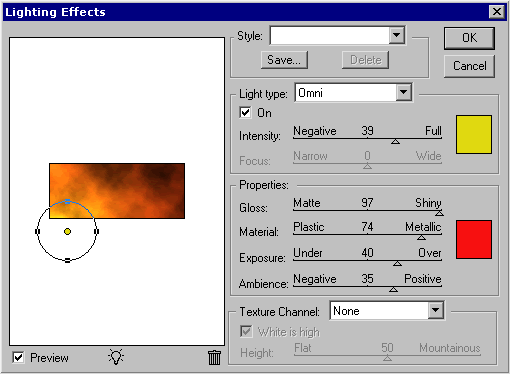This screenshot has height=374, width=510.
Task: Click the Focus slider thumb
Action: coord(367,166)
